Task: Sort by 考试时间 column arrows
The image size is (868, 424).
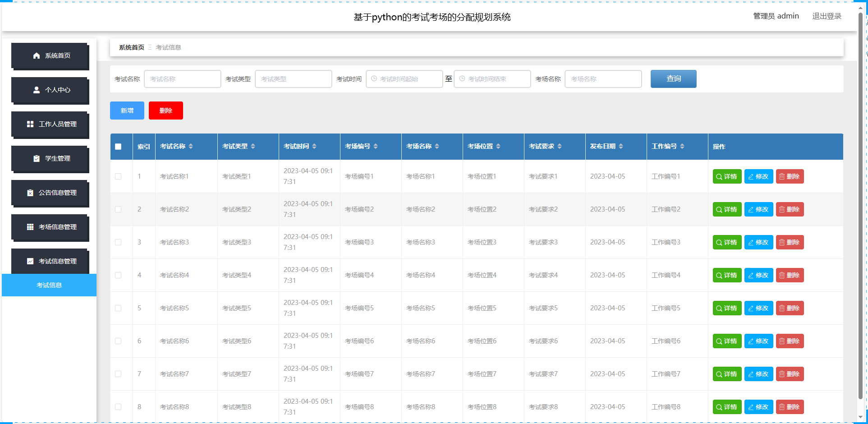Action: [x=314, y=146]
